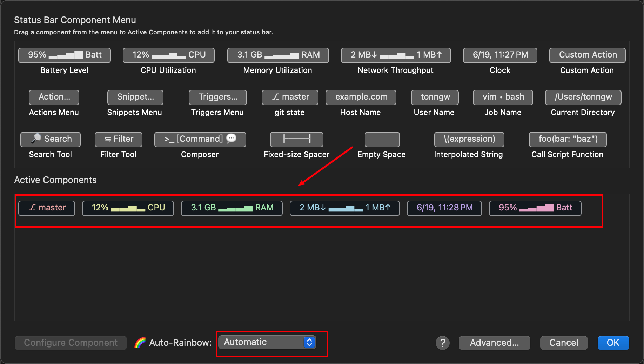This screenshot has width=644, height=364.
Task: Click the Memory Utilization label
Action: pos(278,70)
